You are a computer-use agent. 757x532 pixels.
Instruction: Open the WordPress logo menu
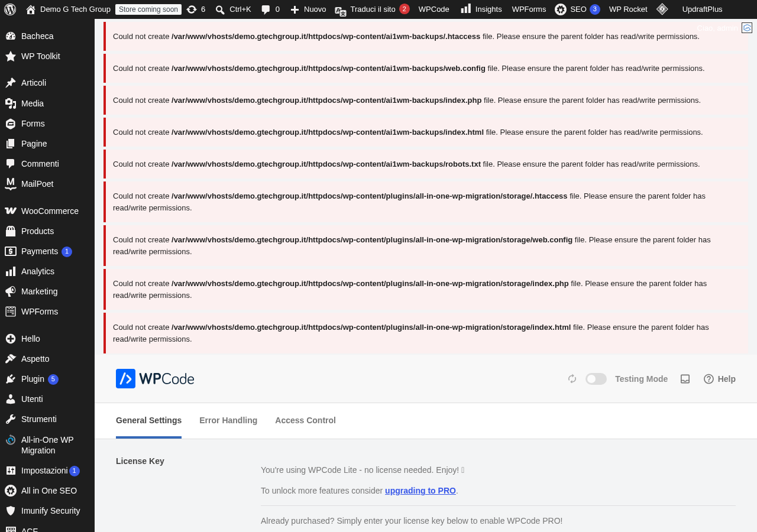coord(10,9)
